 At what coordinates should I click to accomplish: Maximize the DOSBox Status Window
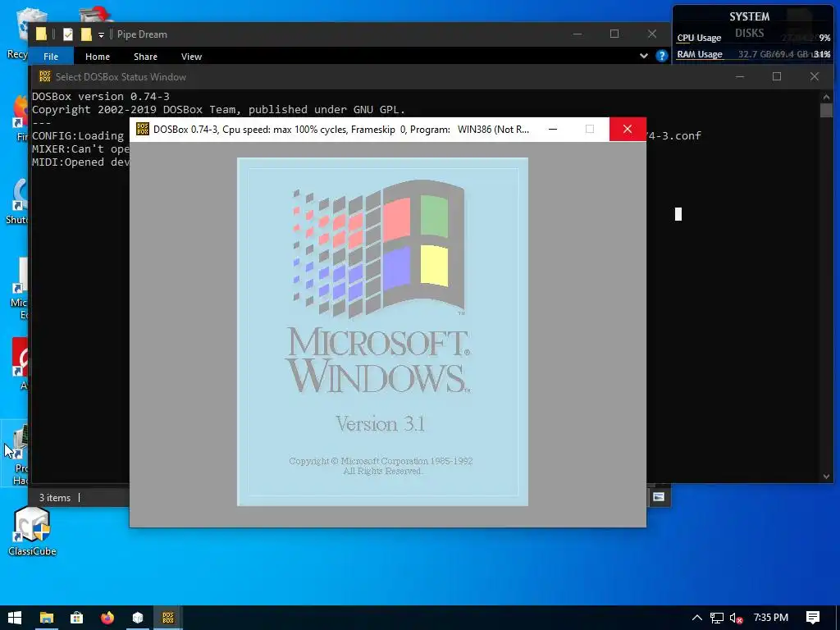click(777, 76)
